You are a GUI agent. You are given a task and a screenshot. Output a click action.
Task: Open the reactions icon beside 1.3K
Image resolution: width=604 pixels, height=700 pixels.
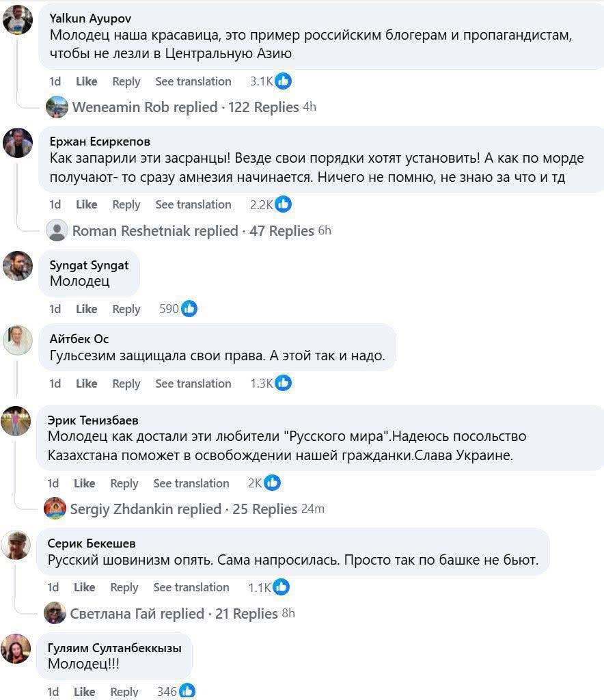coord(283,383)
